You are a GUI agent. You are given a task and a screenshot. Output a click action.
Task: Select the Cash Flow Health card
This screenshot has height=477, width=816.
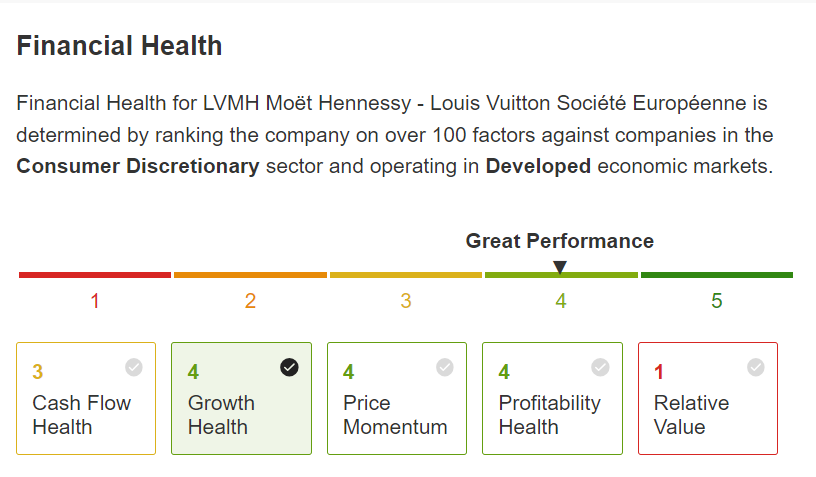(86, 398)
